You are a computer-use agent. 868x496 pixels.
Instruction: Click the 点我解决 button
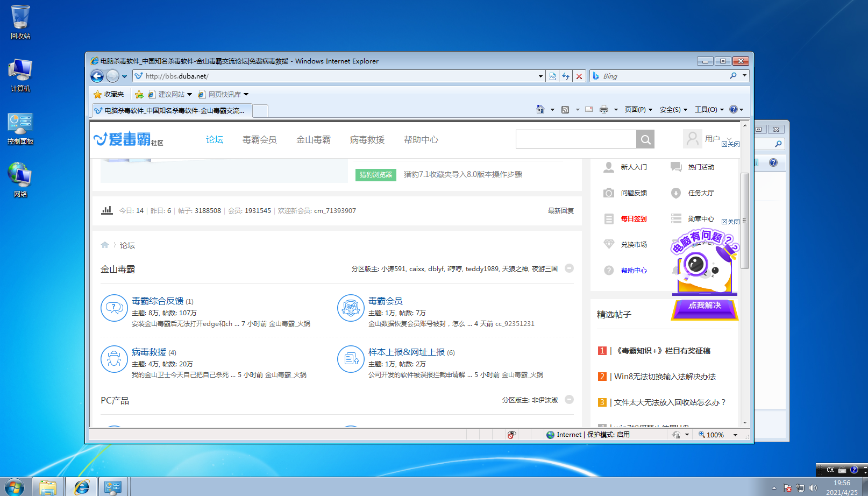[x=705, y=306]
